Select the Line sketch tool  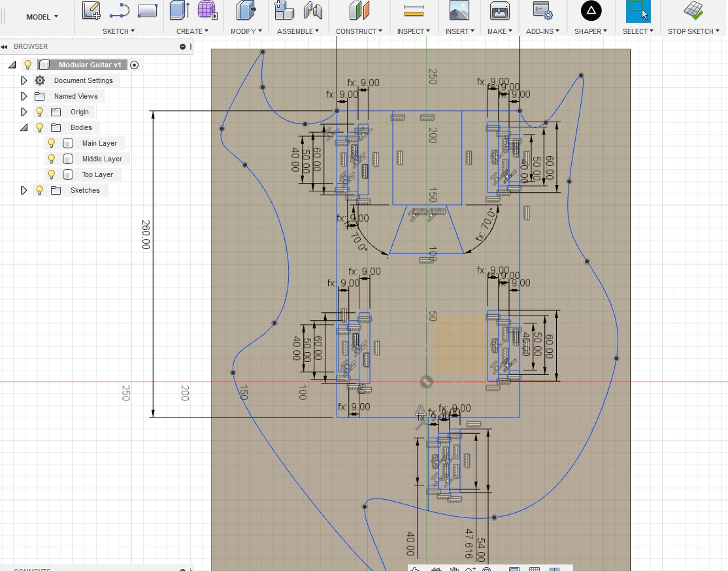[119, 10]
